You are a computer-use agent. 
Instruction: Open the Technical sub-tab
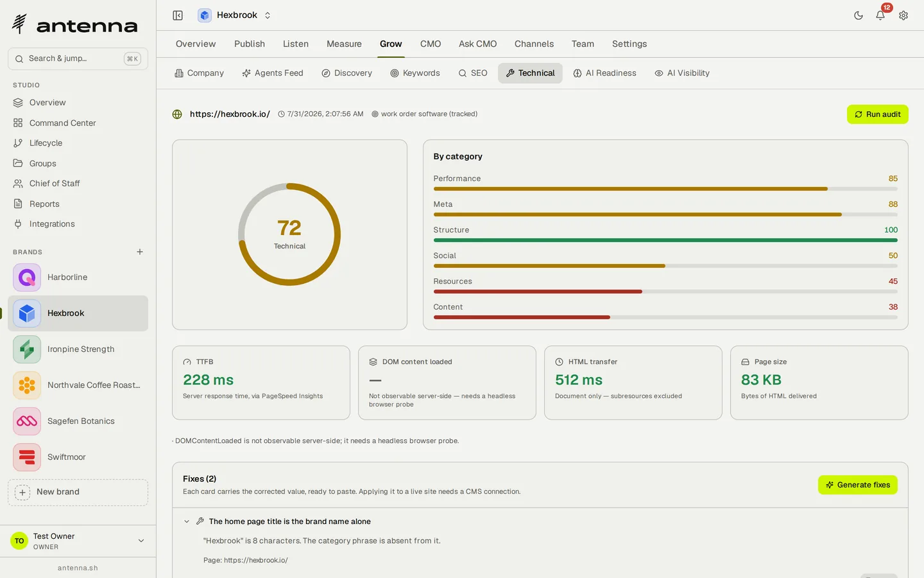(x=530, y=73)
